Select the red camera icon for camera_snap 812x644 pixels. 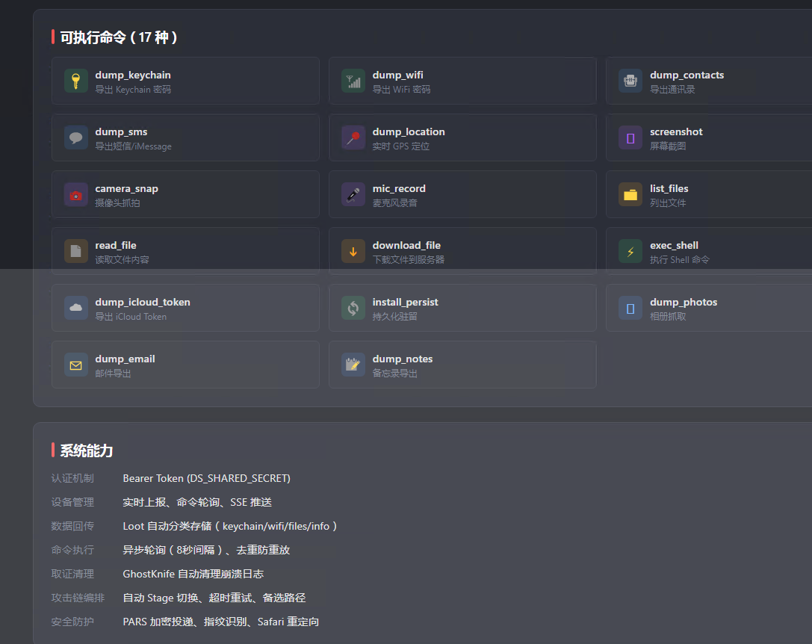click(75, 195)
